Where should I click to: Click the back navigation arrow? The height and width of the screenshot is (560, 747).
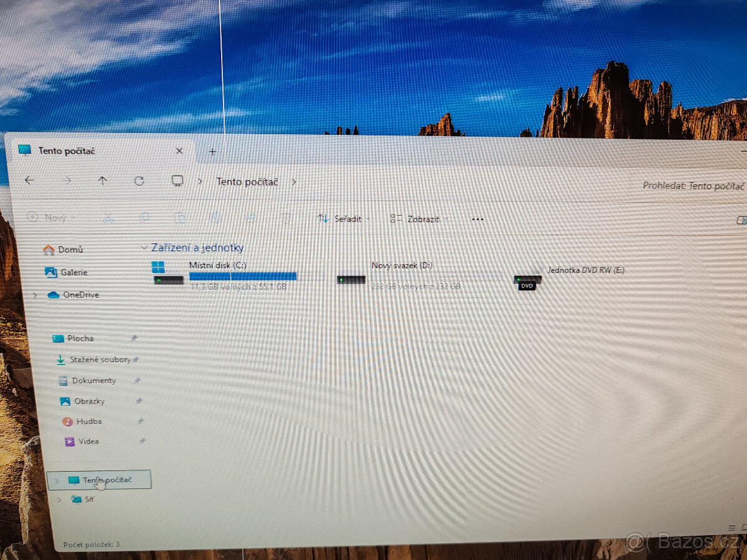[x=29, y=180]
